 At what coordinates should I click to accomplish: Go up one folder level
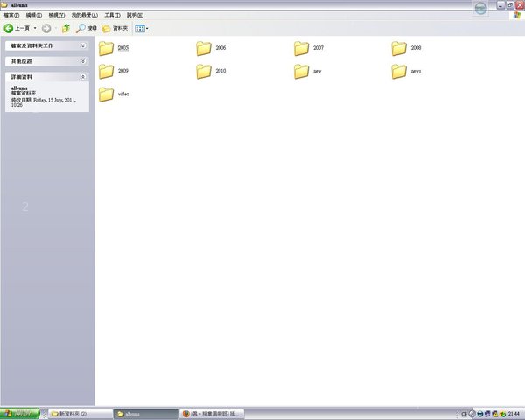[x=66, y=28]
